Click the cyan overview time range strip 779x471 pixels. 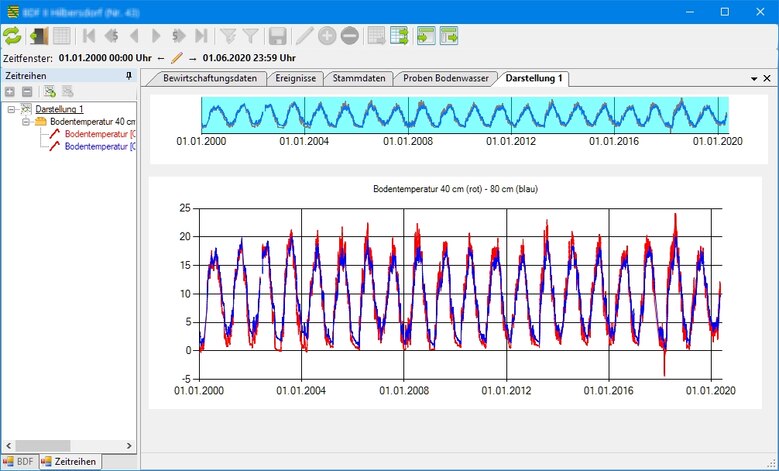(464, 114)
